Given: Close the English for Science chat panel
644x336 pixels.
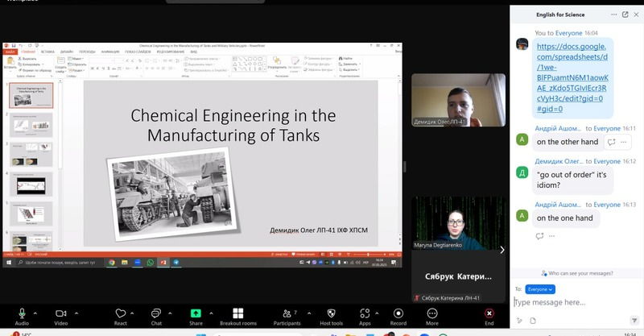Looking at the screenshot, I should tap(636, 15).
